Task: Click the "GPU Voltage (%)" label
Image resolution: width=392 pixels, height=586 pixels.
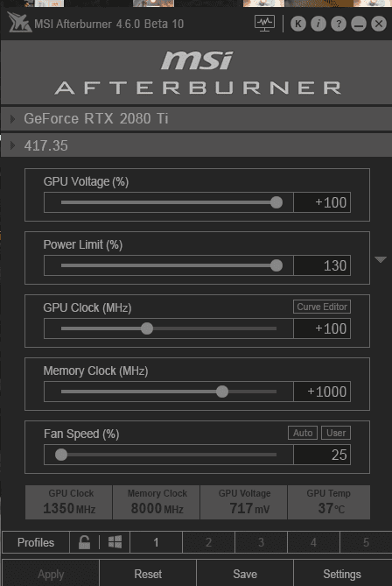Action: click(x=86, y=181)
